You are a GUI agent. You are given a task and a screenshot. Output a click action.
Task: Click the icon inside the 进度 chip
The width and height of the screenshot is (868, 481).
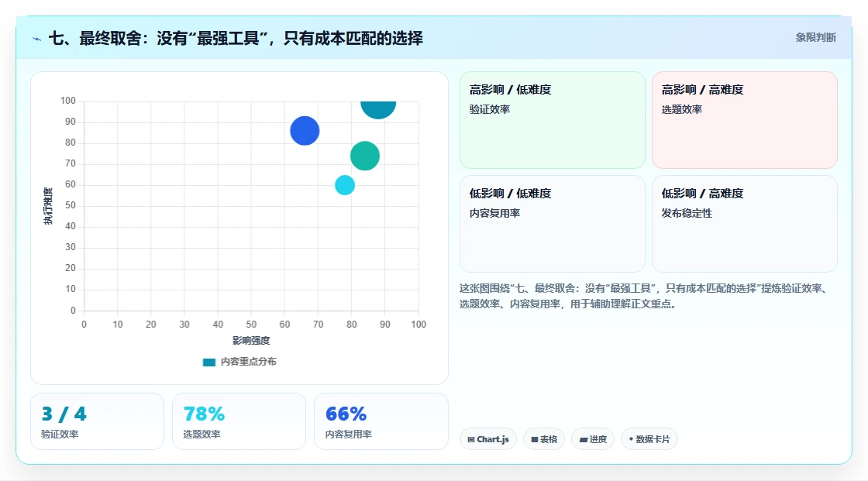coord(584,439)
